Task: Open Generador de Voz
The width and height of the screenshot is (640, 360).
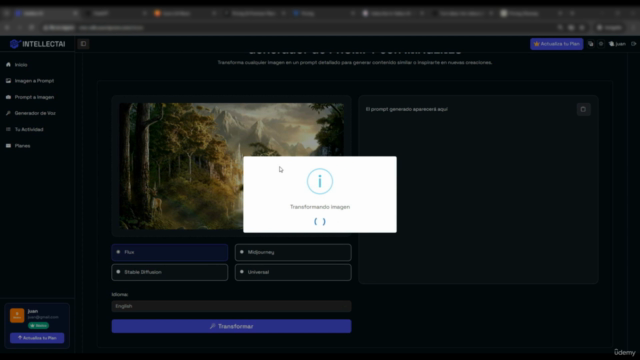Action: click(35, 113)
